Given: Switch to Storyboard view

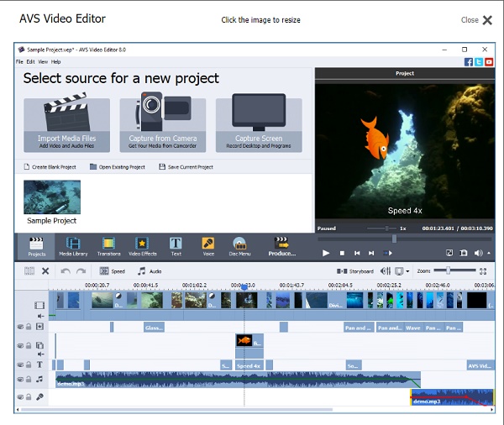Looking at the screenshot, I should click(354, 271).
